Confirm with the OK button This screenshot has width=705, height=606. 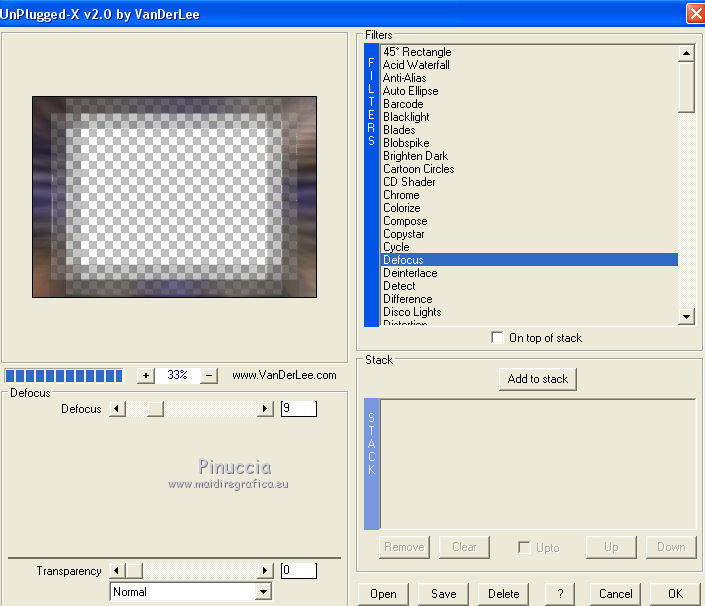(675, 594)
